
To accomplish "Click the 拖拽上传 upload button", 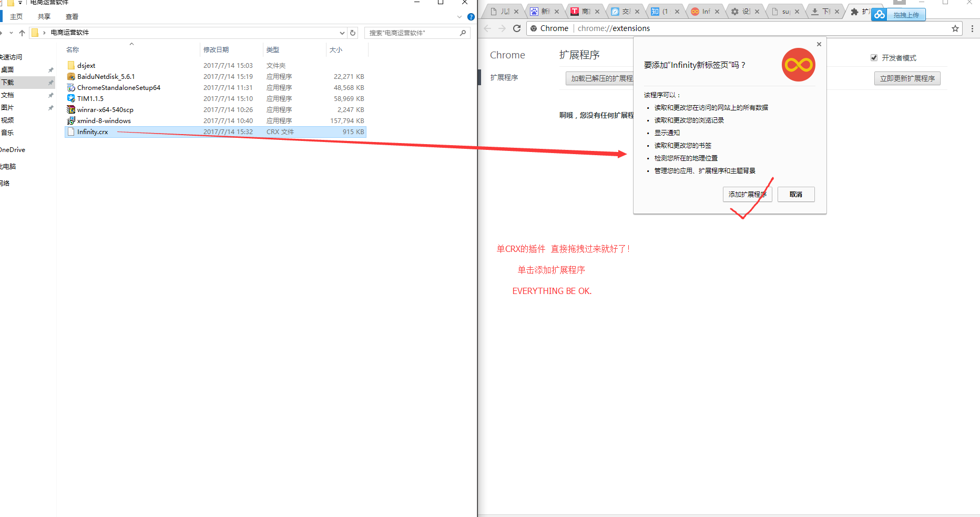I will (906, 15).
